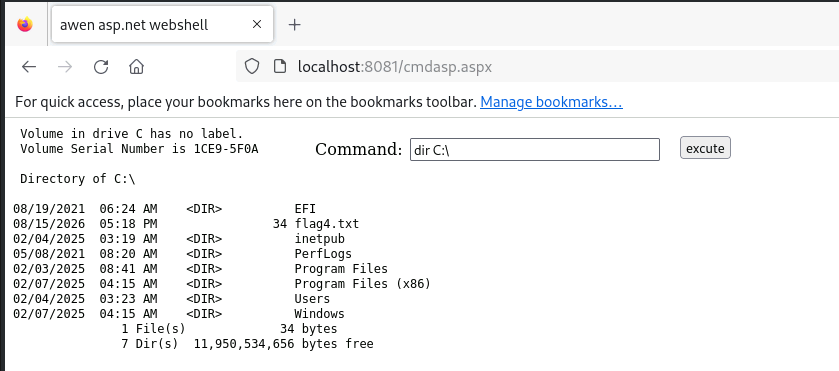Click the inetpub directory name
Image resolution: width=839 pixels, height=371 pixels.
coord(319,239)
